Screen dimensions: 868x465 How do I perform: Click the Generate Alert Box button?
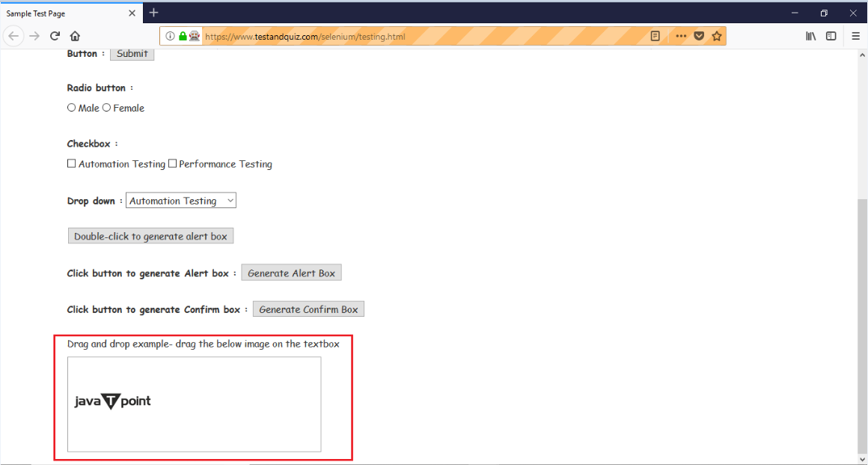pos(291,273)
